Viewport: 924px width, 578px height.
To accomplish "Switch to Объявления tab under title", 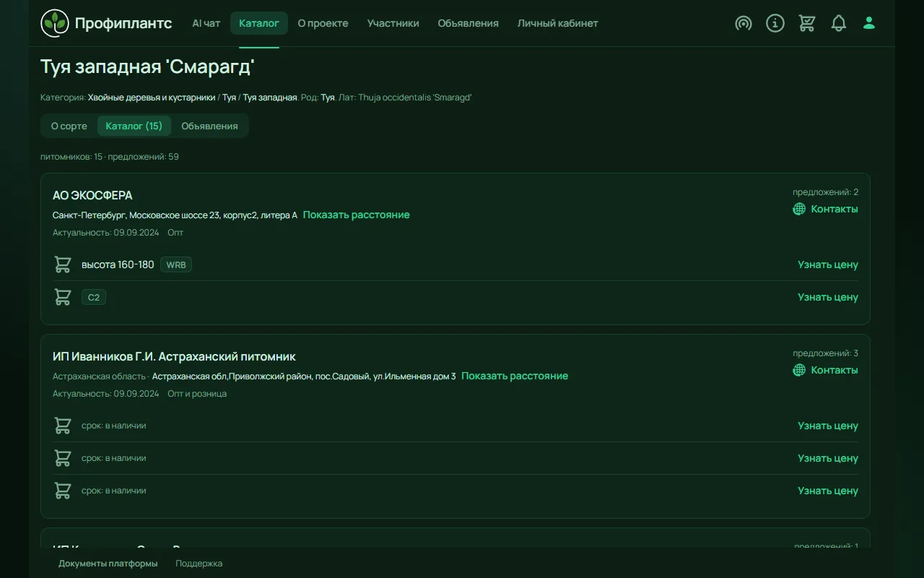I will [x=209, y=126].
